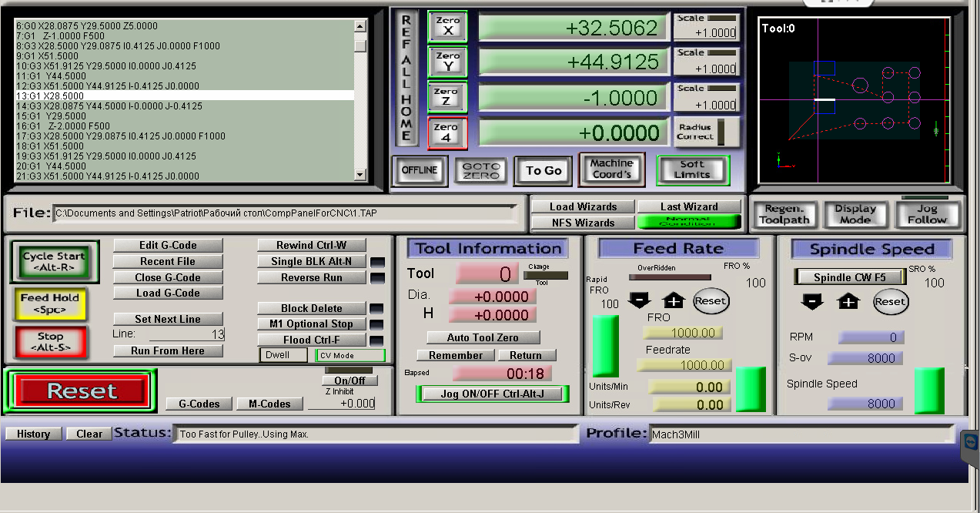Click Return button
The height and width of the screenshot is (513, 980).
click(526, 355)
